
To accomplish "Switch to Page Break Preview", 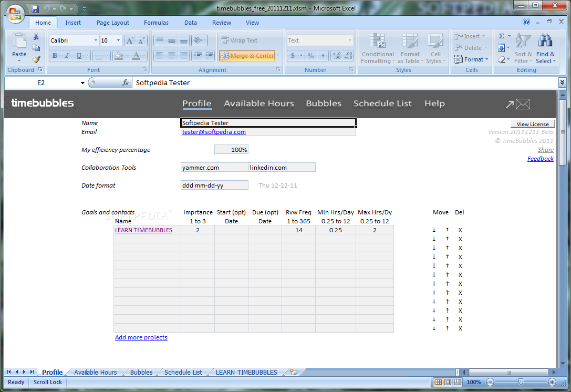I will (458, 382).
